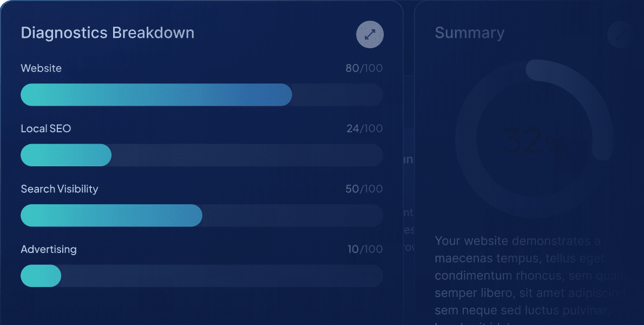Click the unfilled track of Advertising bar

222,276
